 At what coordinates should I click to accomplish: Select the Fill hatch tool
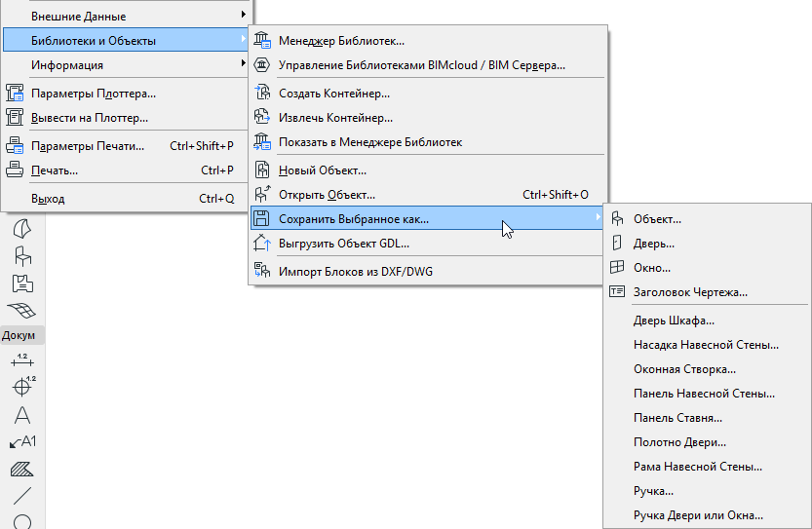pos(21,469)
